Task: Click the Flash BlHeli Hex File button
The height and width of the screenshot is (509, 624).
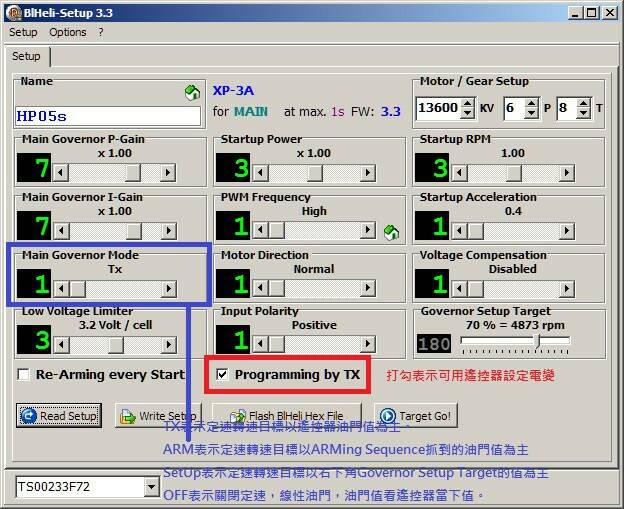Action: (287, 415)
